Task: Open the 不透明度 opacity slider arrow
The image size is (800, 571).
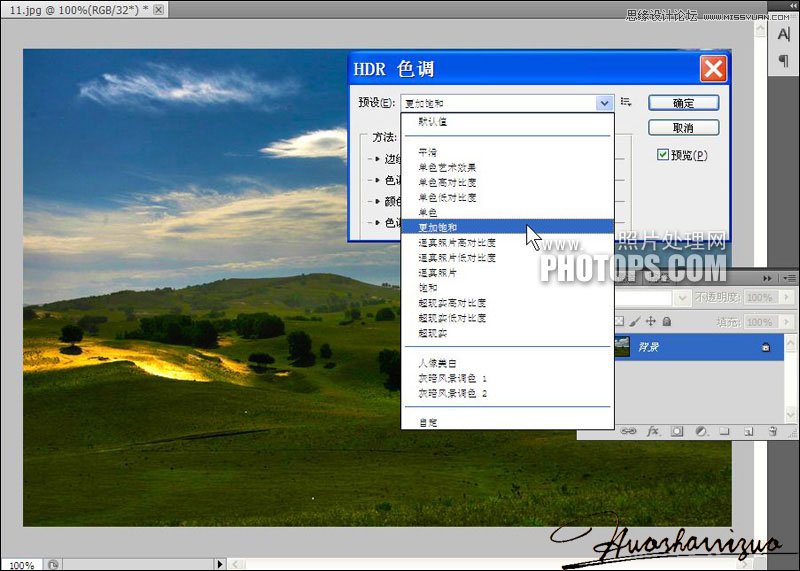Action: [786, 297]
